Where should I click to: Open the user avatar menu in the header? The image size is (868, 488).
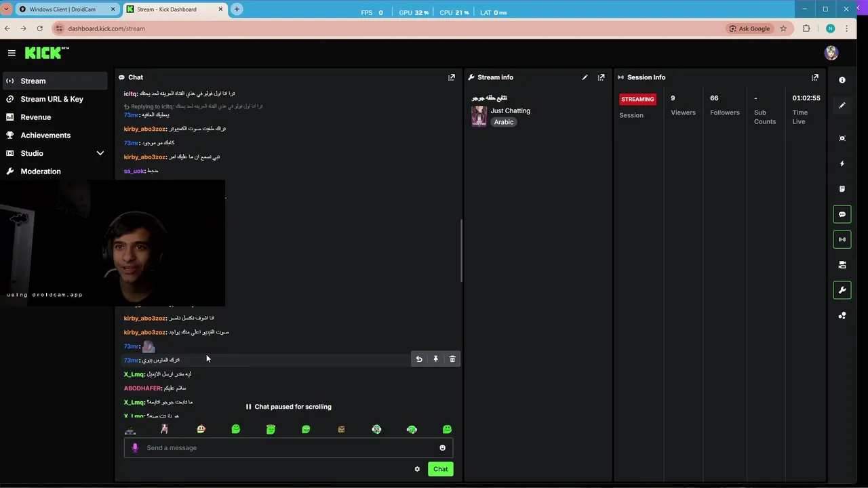831,53
